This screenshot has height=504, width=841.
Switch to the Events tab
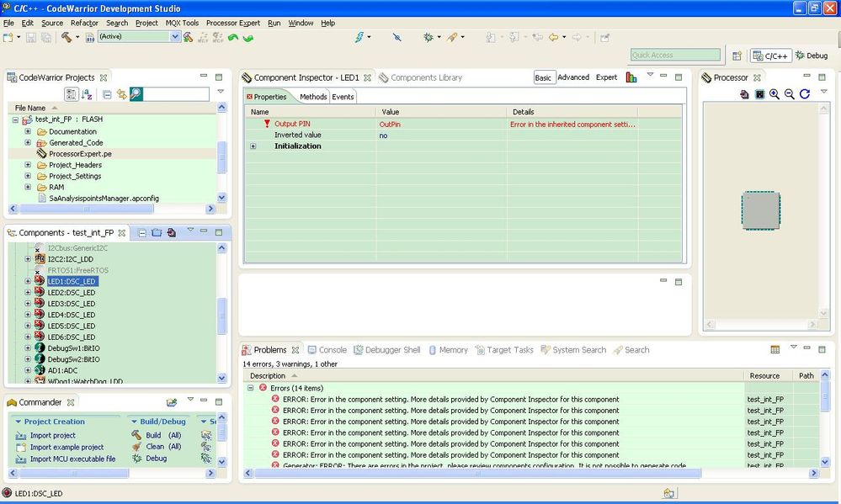coord(343,97)
